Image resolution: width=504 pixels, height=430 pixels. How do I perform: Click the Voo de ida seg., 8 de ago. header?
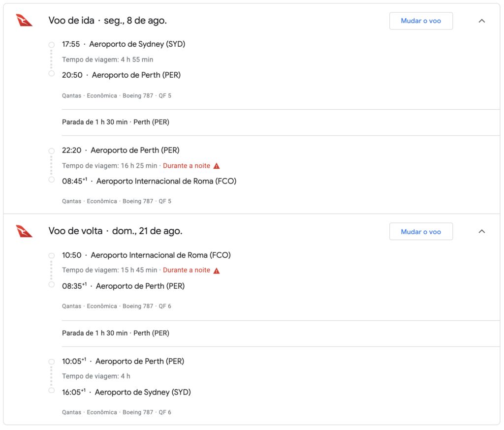[108, 21]
